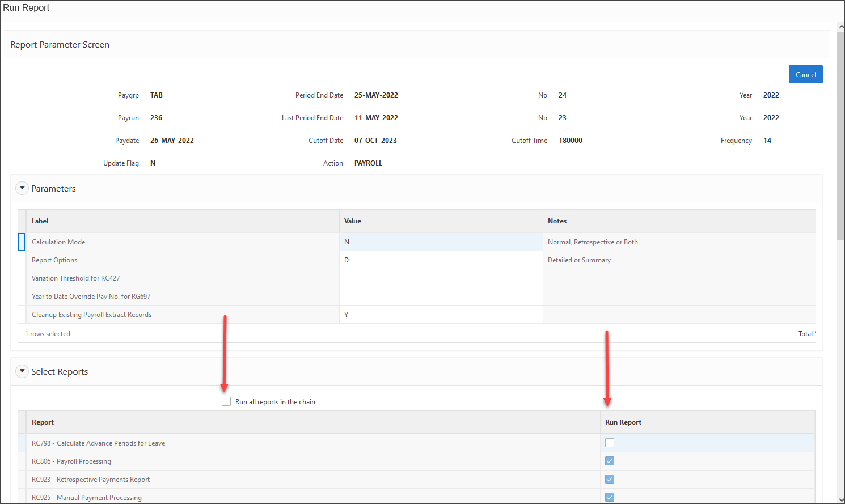Click the scrollbar up arrow
Image resolution: width=845 pixels, height=504 pixels.
point(841,27)
